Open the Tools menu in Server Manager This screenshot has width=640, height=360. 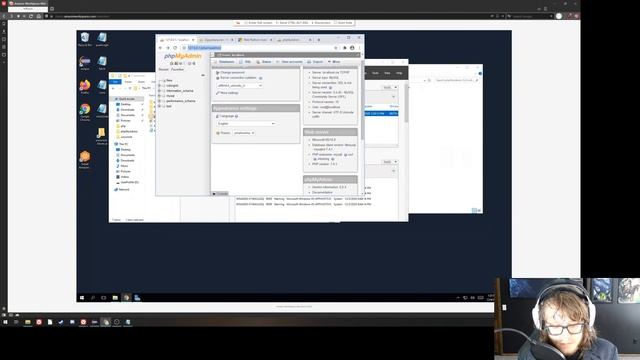point(375,73)
